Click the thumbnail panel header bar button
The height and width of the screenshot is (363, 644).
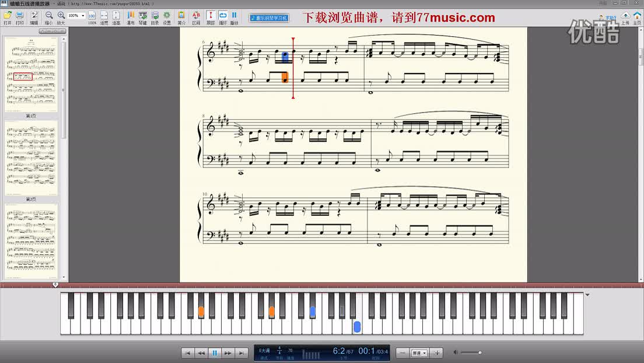pos(52,32)
